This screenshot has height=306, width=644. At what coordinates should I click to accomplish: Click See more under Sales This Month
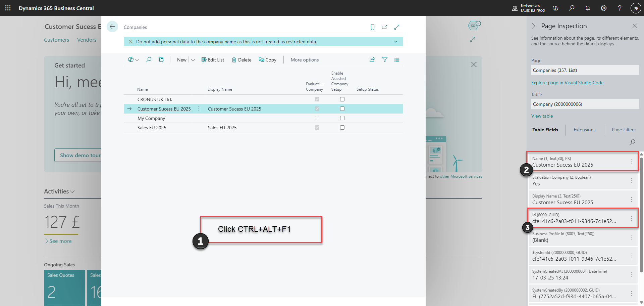(x=58, y=241)
